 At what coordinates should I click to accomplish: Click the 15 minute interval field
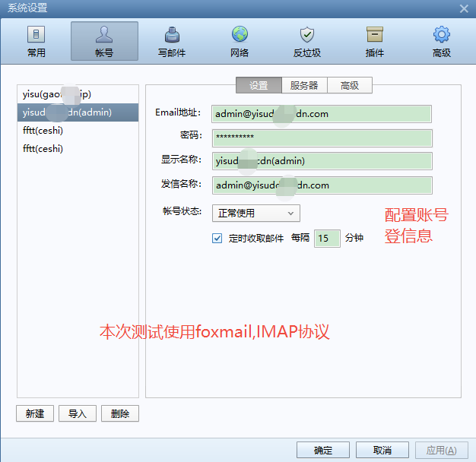point(326,238)
